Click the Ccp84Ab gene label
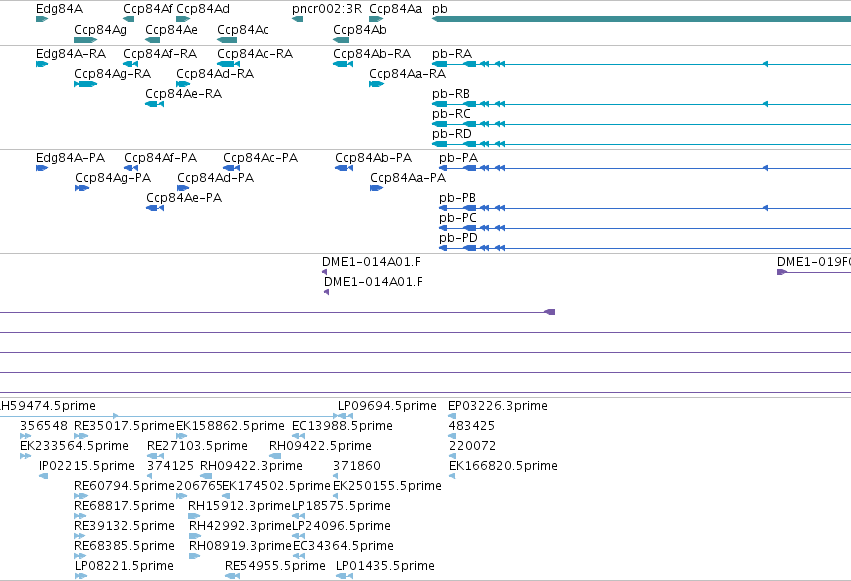This screenshot has height=581, width=851. pyautogui.click(x=360, y=30)
